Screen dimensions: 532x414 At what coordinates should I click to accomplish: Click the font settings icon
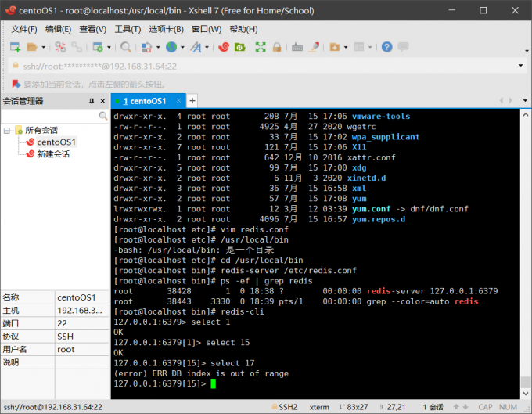click(x=196, y=47)
